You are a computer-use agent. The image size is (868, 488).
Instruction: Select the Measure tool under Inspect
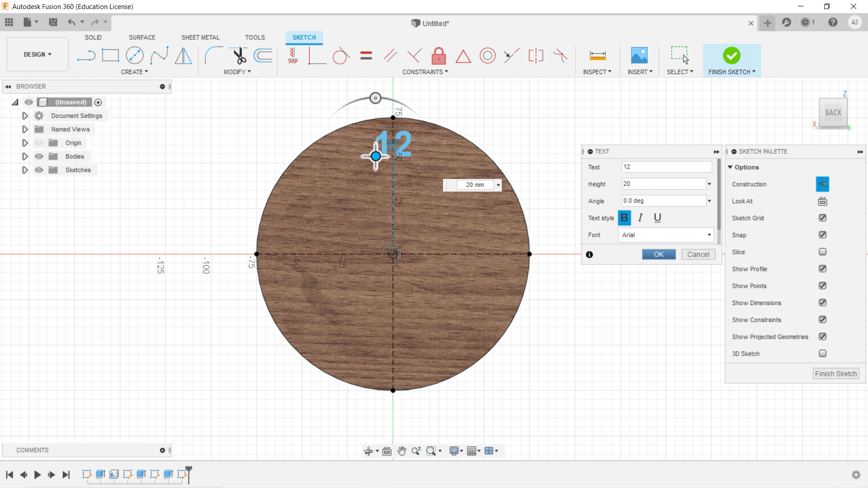[x=597, y=56]
